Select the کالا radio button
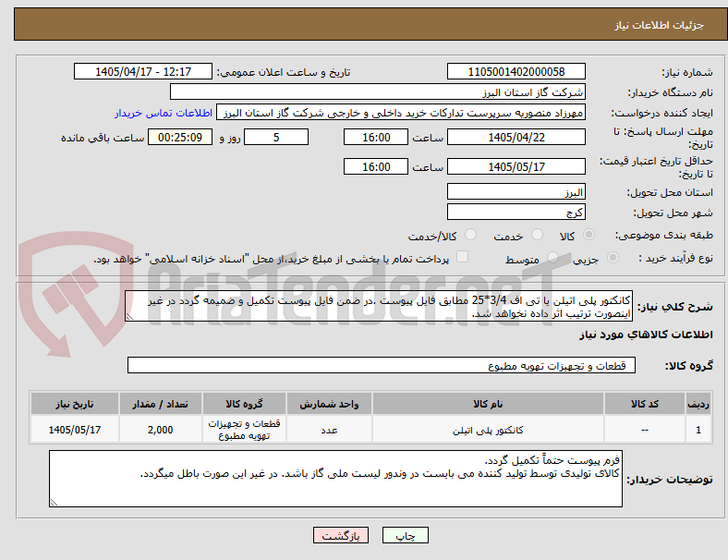The height and width of the screenshot is (560, 728). (x=588, y=235)
